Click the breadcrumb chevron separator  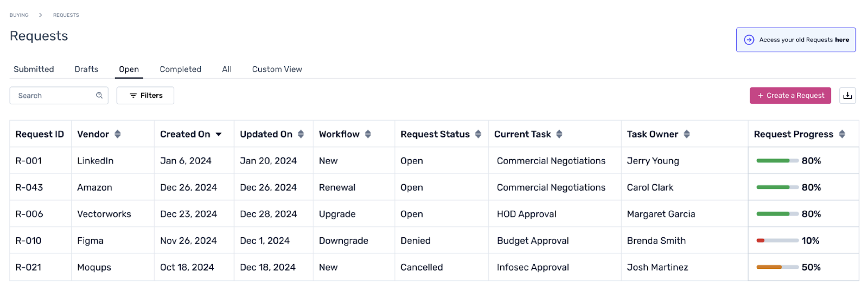[41, 15]
